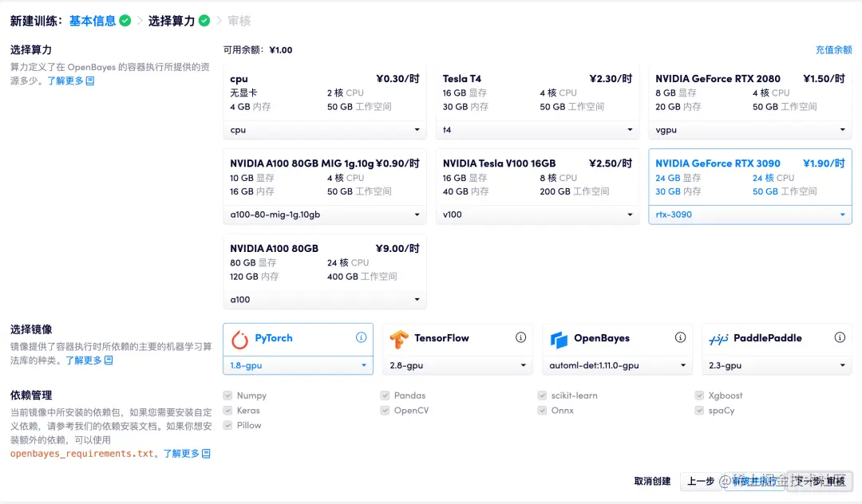This screenshot has height=504, width=862.
Task: Open PyTorch image info icon
Action: [x=362, y=337]
